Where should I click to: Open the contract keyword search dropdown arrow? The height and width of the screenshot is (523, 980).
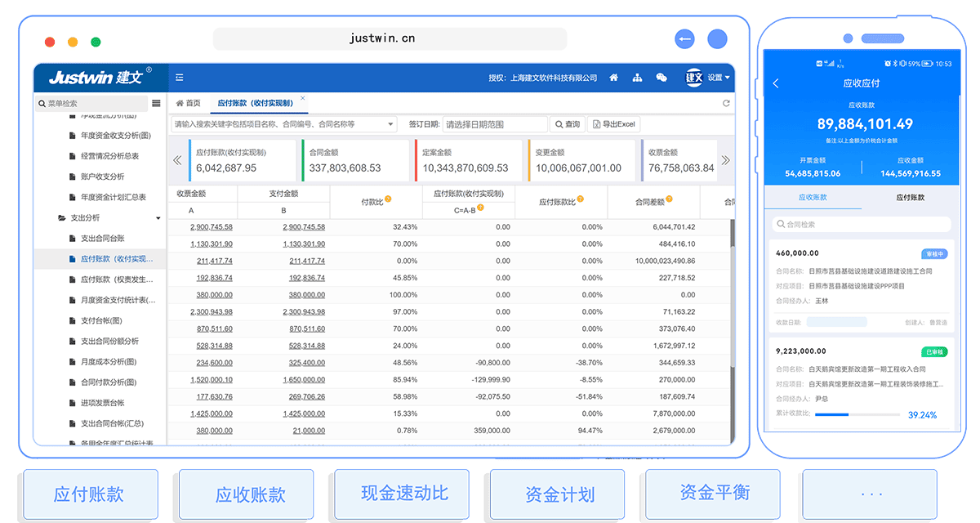(390, 125)
